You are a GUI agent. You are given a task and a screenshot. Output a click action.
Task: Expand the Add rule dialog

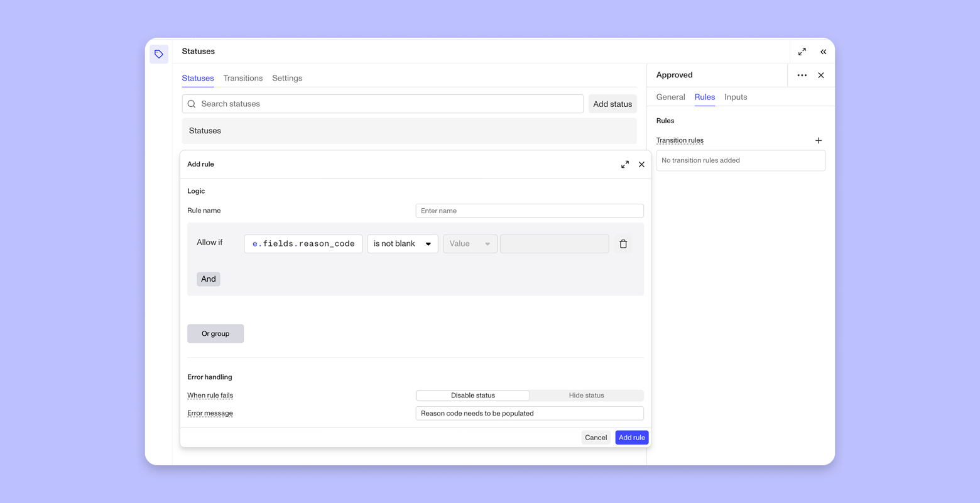(625, 165)
